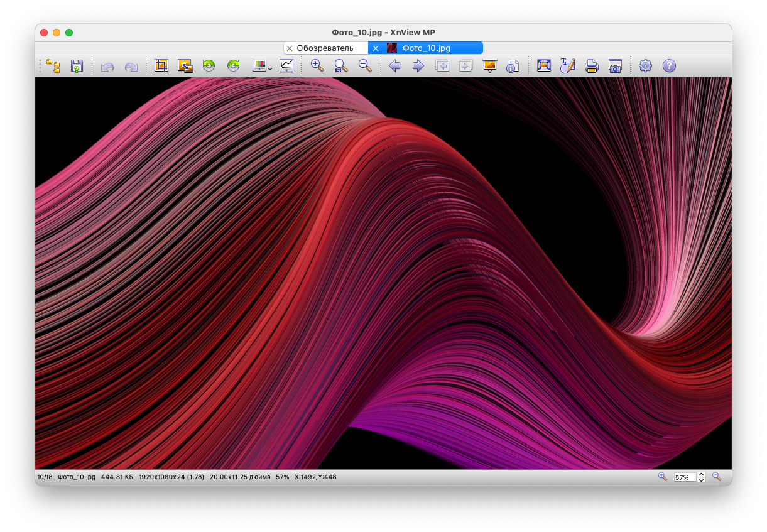The height and width of the screenshot is (532, 767).
Task: Open the levels adjustment chart icon
Action: click(x=286, y=66)
